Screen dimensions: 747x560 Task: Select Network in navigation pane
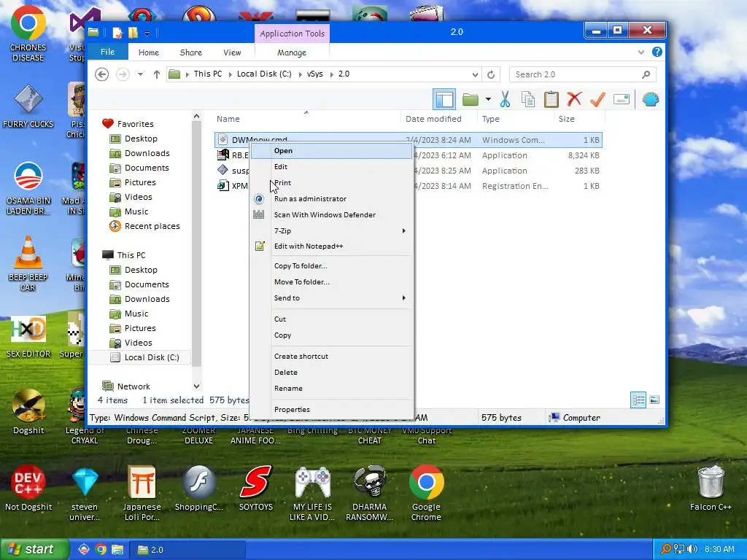click(126, 386)
